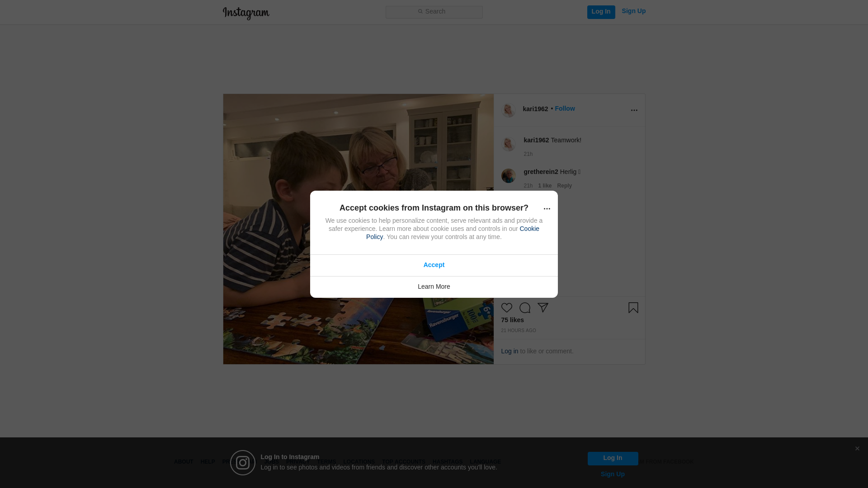The image size is (868, 488).
Task: Save post with bookmark icon
Action: coord(633,308)
